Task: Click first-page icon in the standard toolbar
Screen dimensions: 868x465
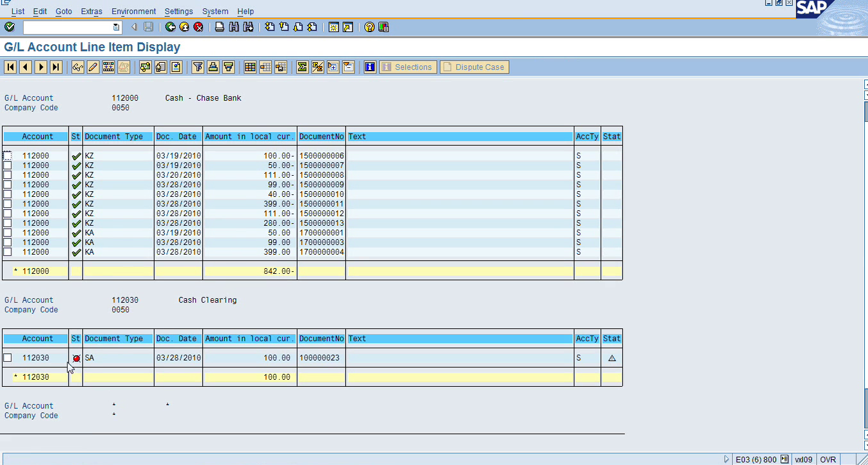Action: point(270,27)
